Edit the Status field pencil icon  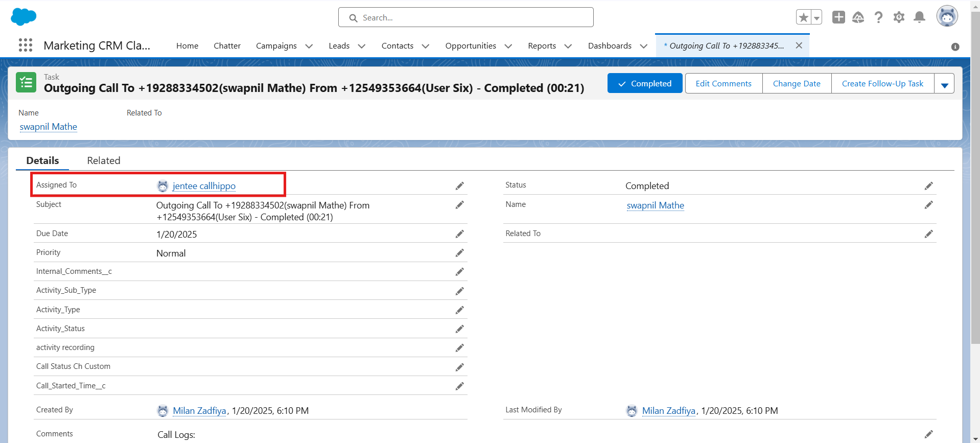pos(929,186)
